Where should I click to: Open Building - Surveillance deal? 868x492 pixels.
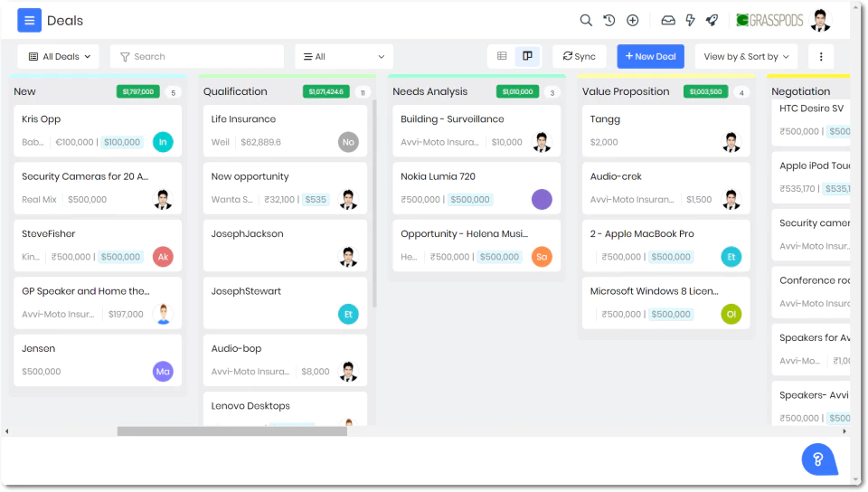coord(476,131)
